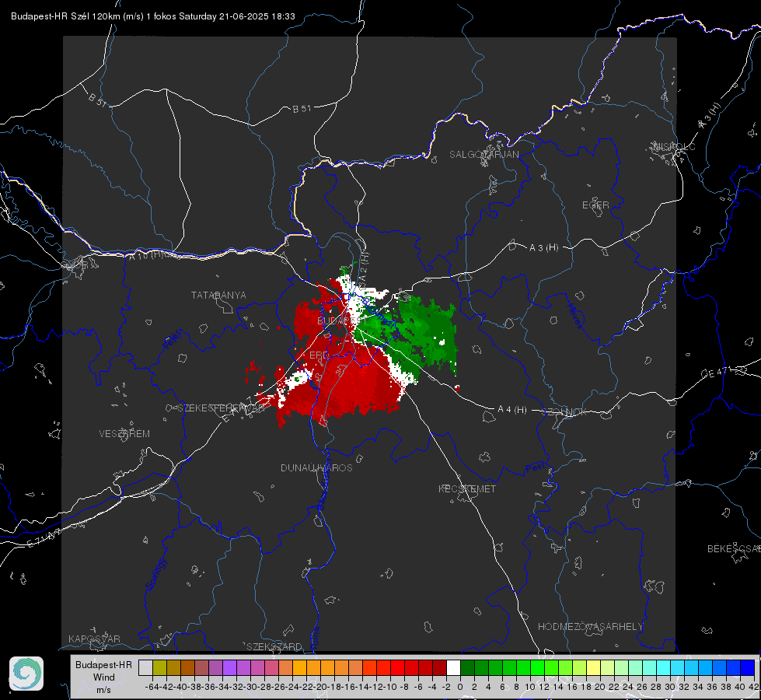
Task: Click the ÉRD town label
Action: (319, 355)
